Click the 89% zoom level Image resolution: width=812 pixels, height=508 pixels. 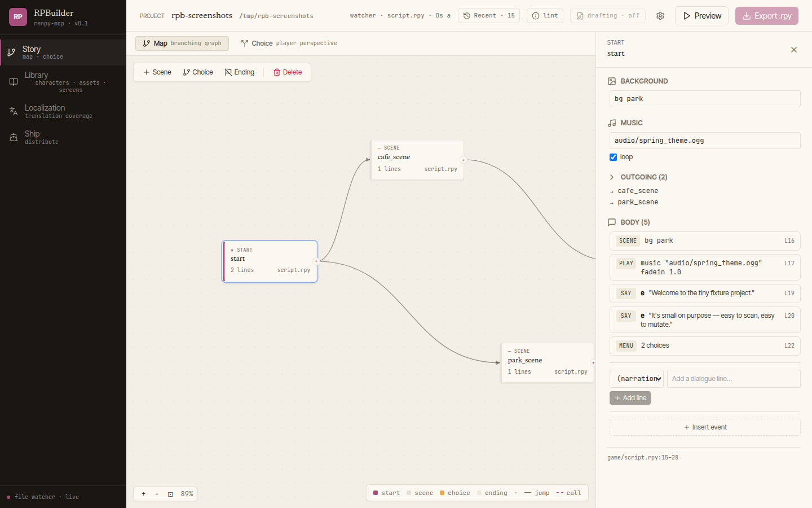tap(187, 494)
